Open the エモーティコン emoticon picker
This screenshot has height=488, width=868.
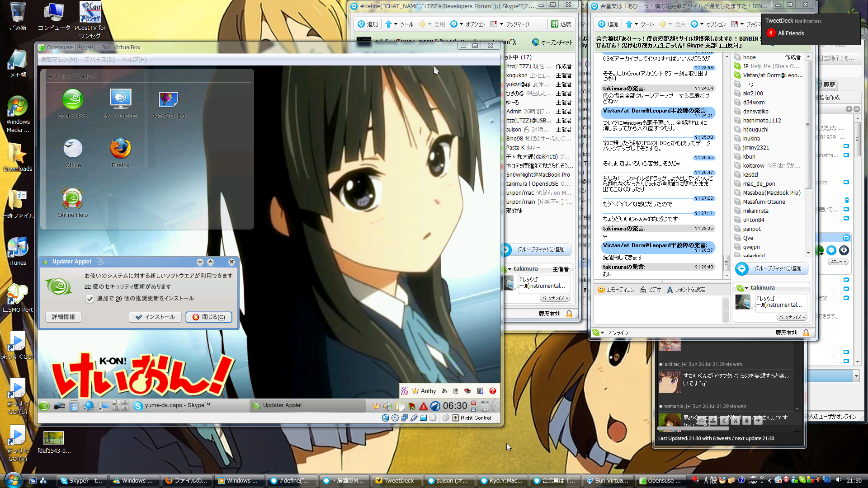tap(616, 290)
